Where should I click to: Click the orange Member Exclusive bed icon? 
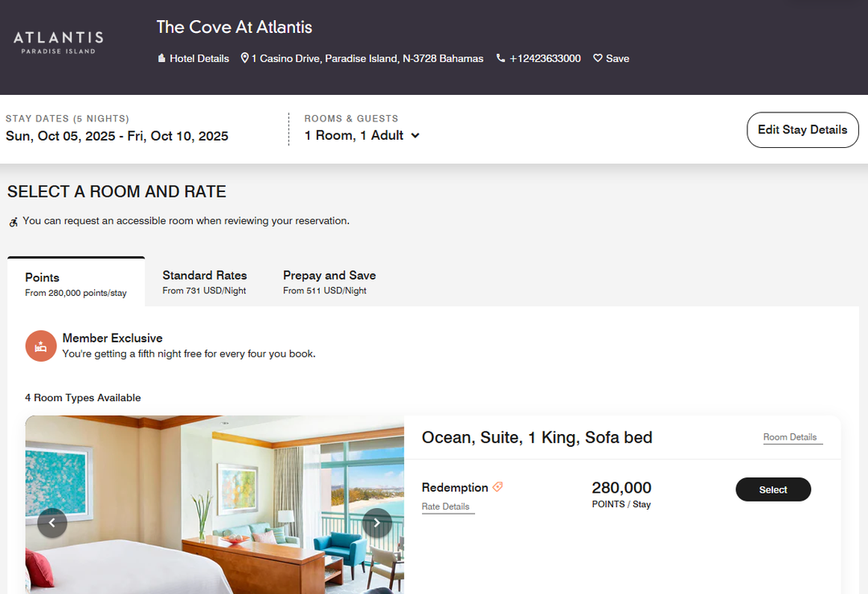41,346
